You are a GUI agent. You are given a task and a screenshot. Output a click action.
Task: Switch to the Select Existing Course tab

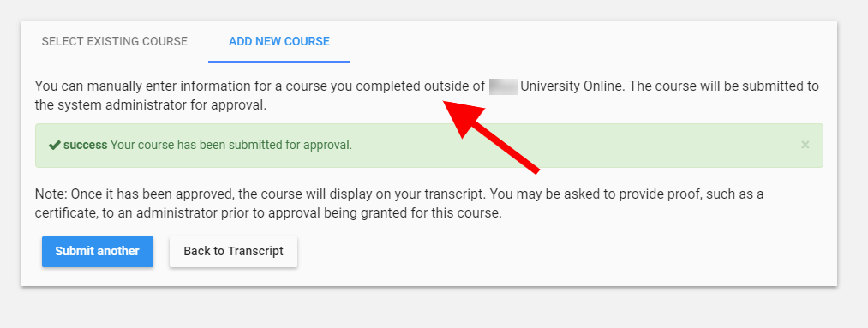115,41
